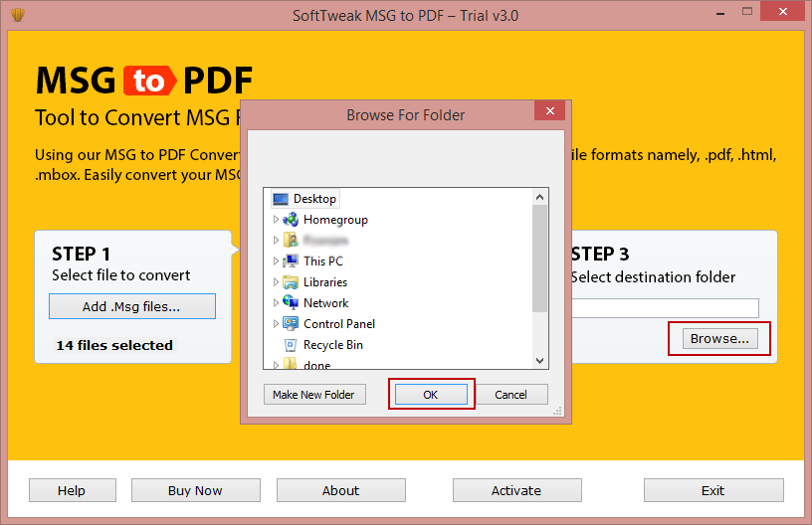Screen dimensions: 812x525
Task: Expand the done folder node
Action: (276, 365)
